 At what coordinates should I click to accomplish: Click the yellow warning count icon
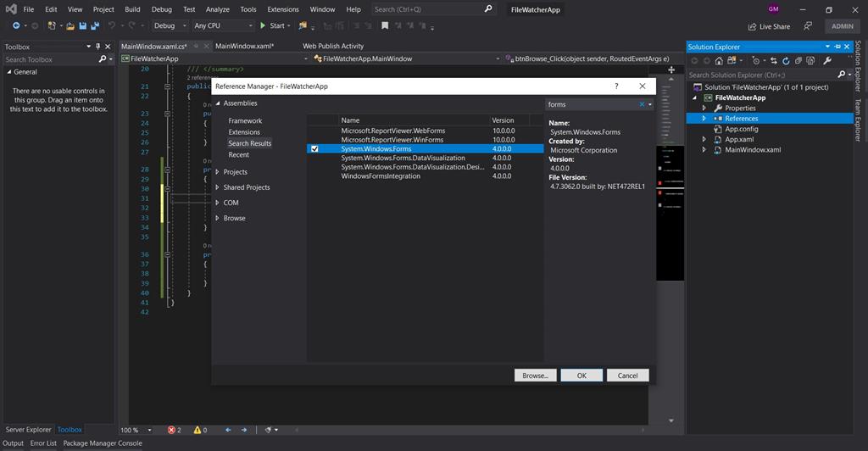(197, 430)
